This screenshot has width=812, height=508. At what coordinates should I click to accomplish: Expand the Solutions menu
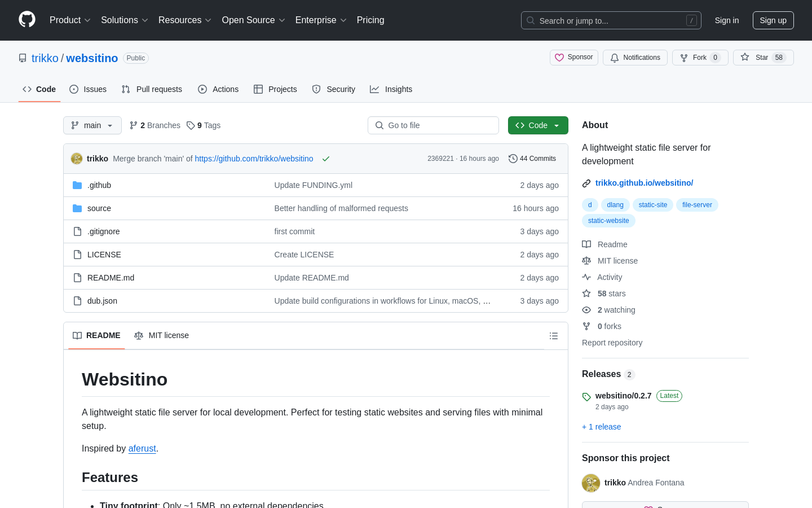pos(124,20)
